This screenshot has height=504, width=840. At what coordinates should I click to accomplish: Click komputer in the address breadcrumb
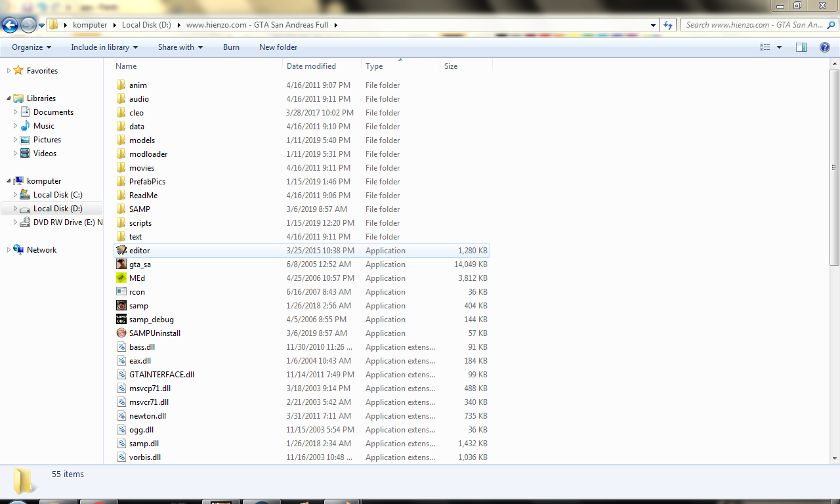(x=89, y=25)
